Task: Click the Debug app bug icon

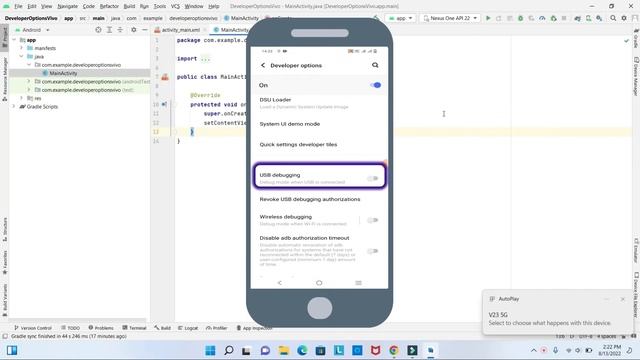Action: (520, 18)
